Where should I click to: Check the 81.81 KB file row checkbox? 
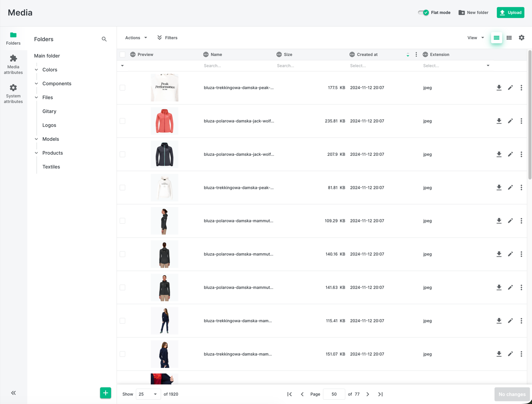click(123, 188)
